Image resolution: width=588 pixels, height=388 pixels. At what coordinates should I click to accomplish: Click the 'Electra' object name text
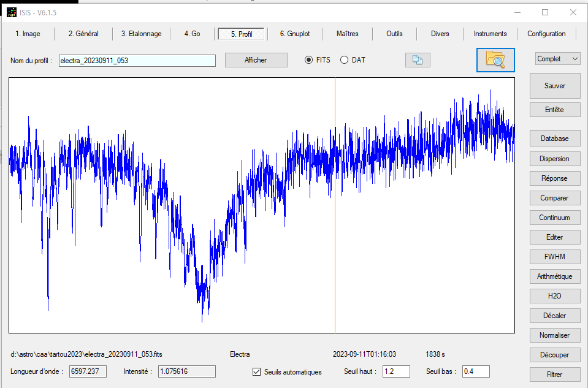240,354
